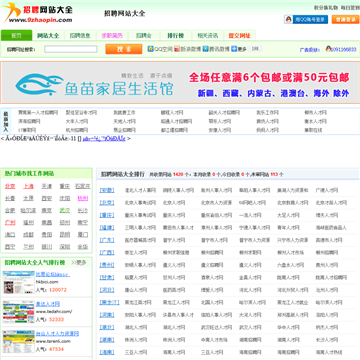Image resolution: width=360 pixels, height=360 pixels.
Task: Open the [湖北] province link
Action: tap(107, 327)
